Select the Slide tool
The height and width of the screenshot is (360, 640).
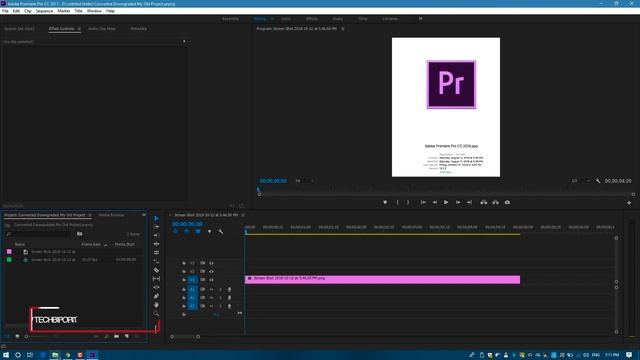156,287
